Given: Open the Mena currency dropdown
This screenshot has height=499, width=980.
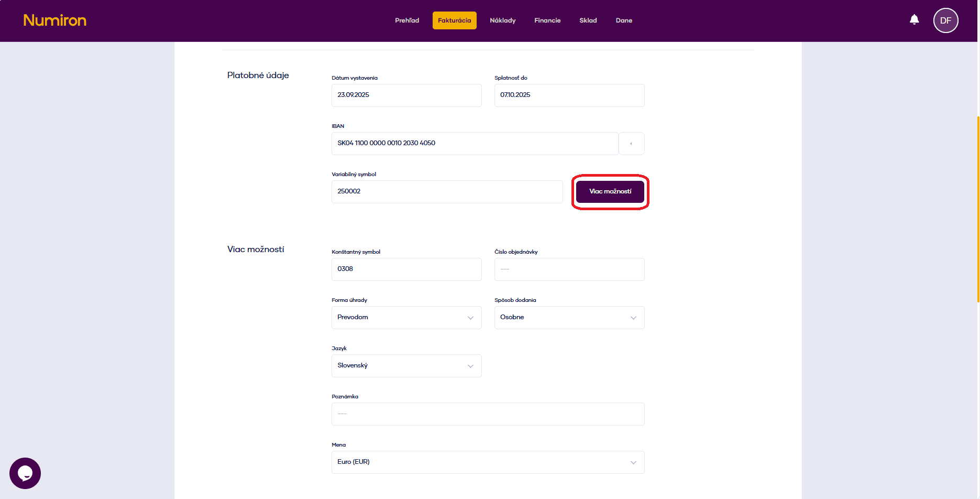Looking at the screenshot, I should tap(488, 462).
